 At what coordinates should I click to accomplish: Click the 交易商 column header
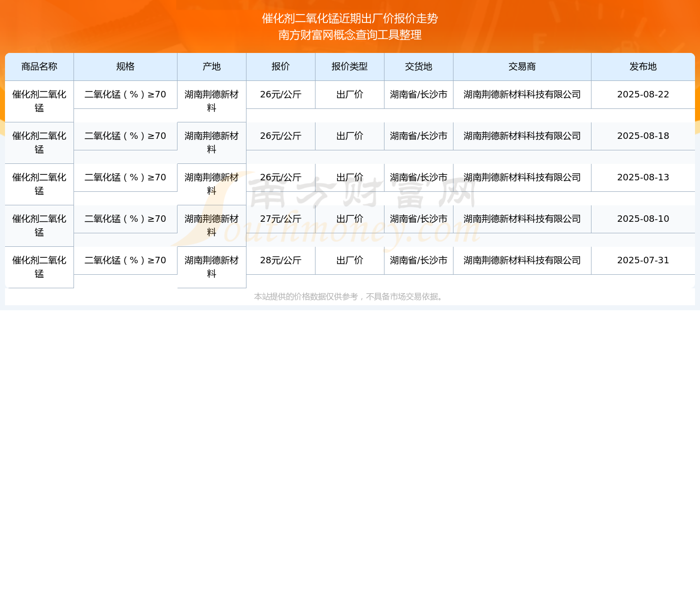point(522,66)
